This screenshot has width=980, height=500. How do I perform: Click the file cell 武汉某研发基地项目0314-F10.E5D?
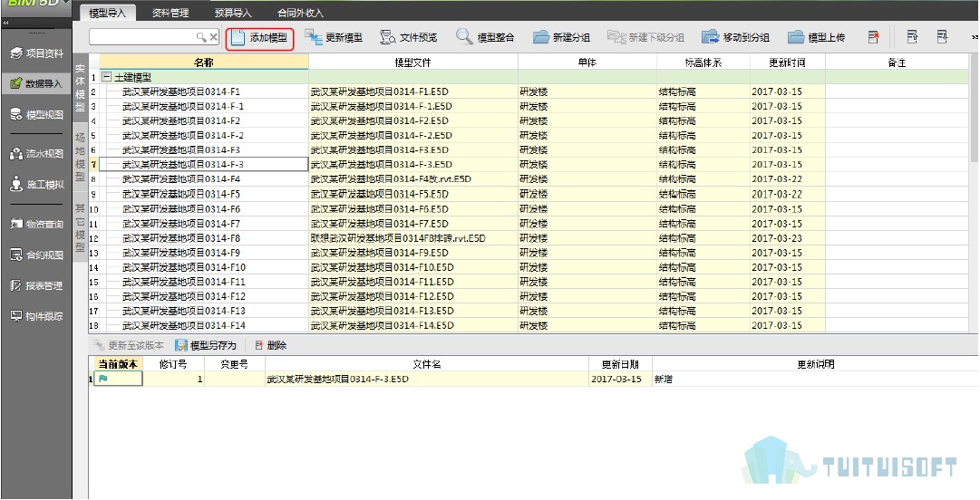(413, 267)
